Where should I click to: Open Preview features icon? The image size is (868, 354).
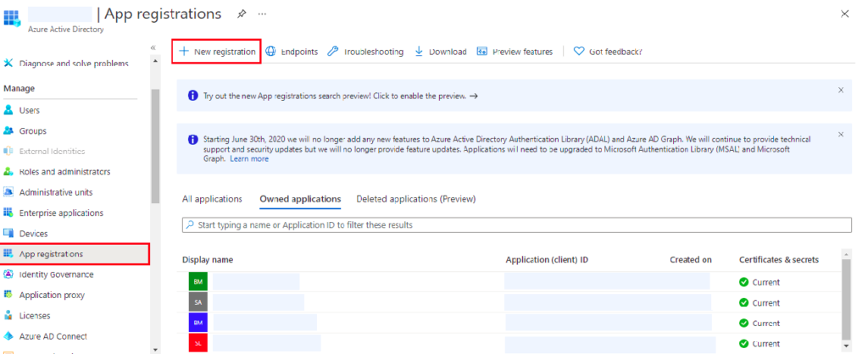482,52
